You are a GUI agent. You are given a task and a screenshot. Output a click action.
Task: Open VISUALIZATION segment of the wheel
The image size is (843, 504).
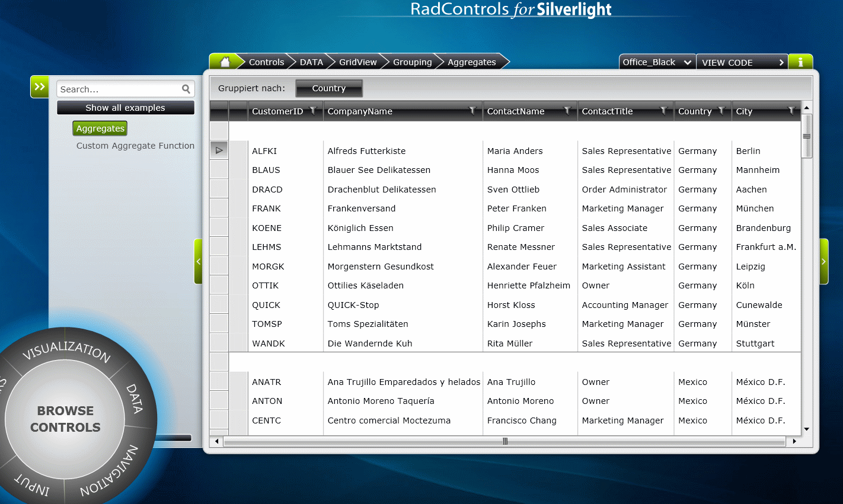[x=66, y=351]
